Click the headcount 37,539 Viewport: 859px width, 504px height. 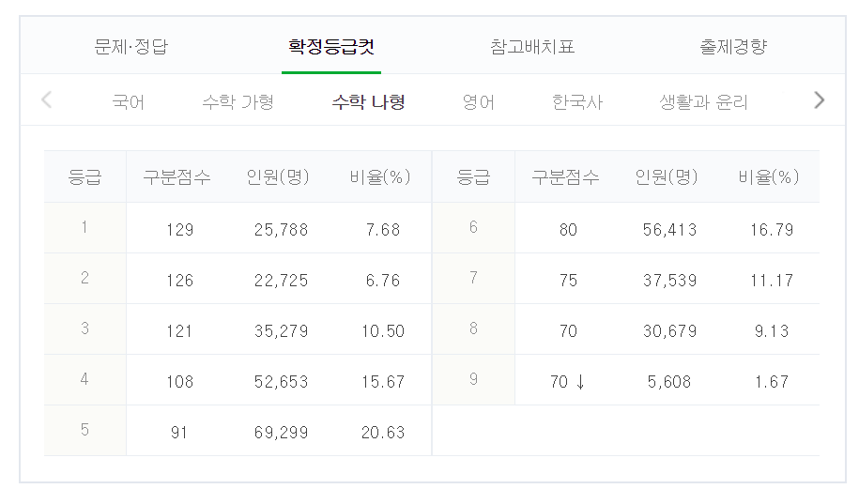point(669,281)
